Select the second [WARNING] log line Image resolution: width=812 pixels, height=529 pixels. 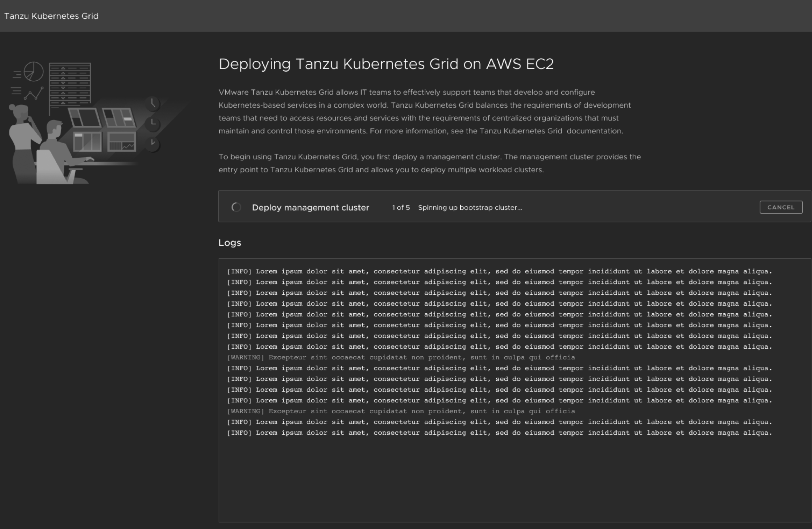pos(401,411)
